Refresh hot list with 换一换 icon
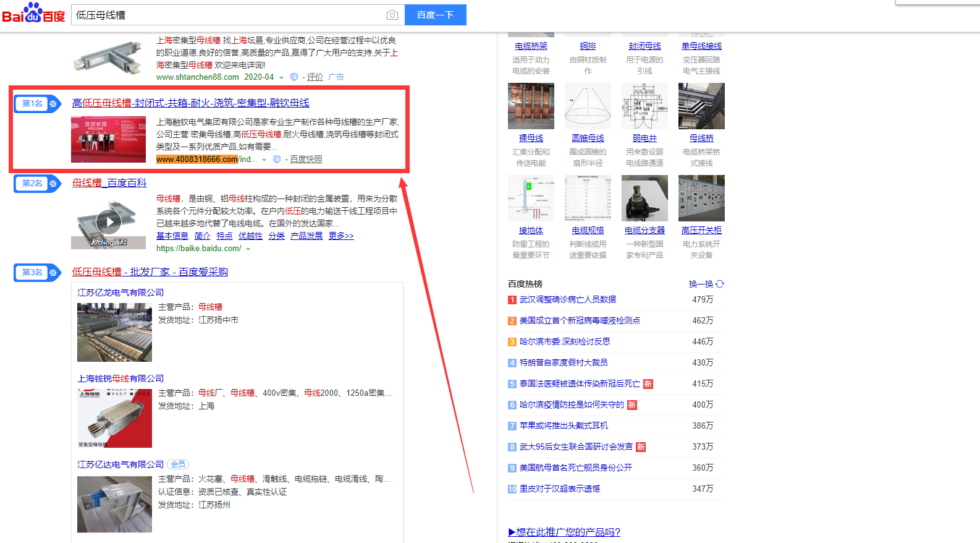The image size is (980, 543). pos(720,284)
